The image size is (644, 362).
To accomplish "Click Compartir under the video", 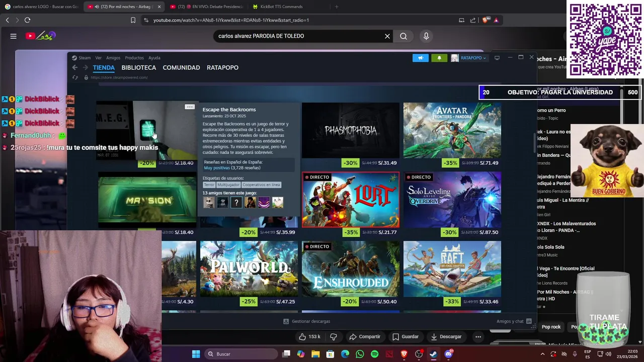I will pos(365,336).
